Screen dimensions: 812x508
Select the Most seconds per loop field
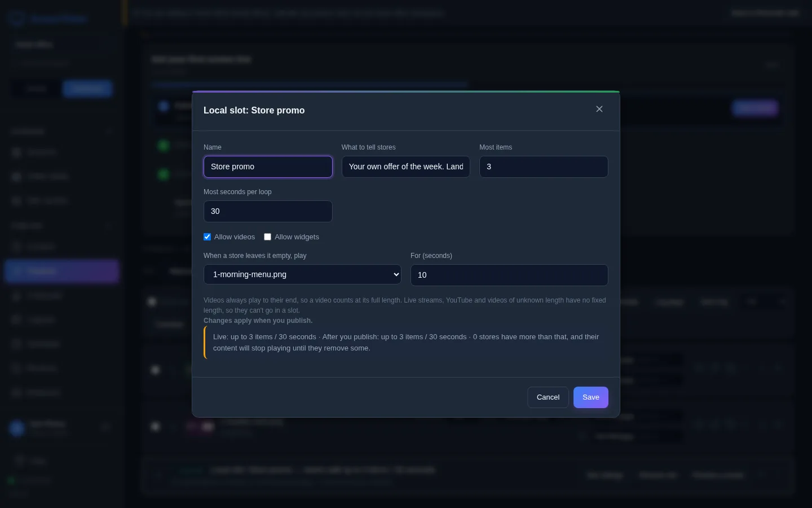(268, 211)
